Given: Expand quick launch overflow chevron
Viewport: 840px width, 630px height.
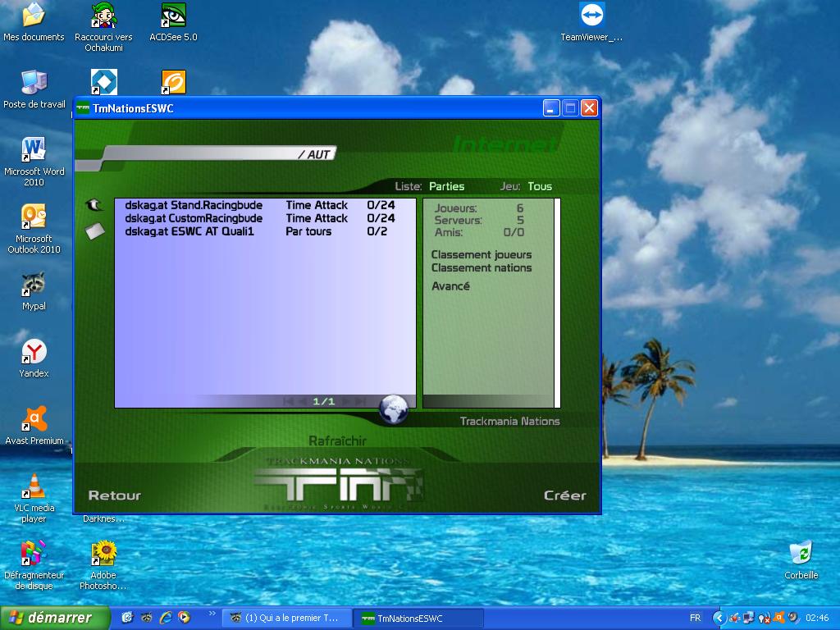Looking at the screenshot, I should click(x=212, y=614).
